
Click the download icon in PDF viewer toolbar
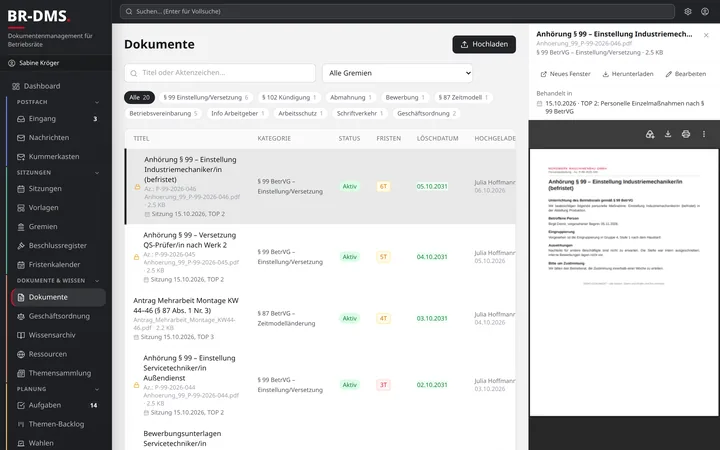[668, 134]
